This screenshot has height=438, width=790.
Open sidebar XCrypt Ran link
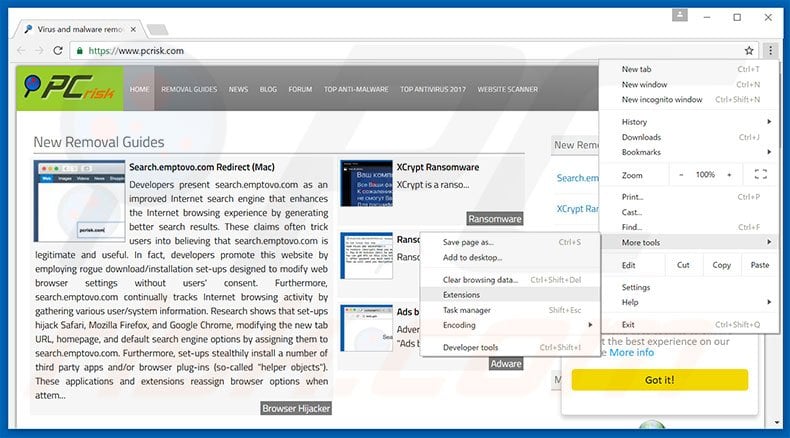(x=578, y=209)
